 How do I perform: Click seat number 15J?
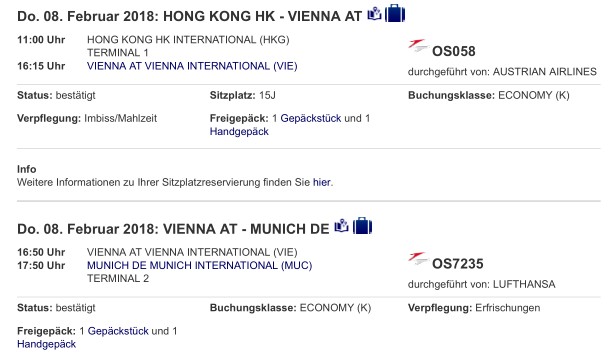click(x=267, y=95)
